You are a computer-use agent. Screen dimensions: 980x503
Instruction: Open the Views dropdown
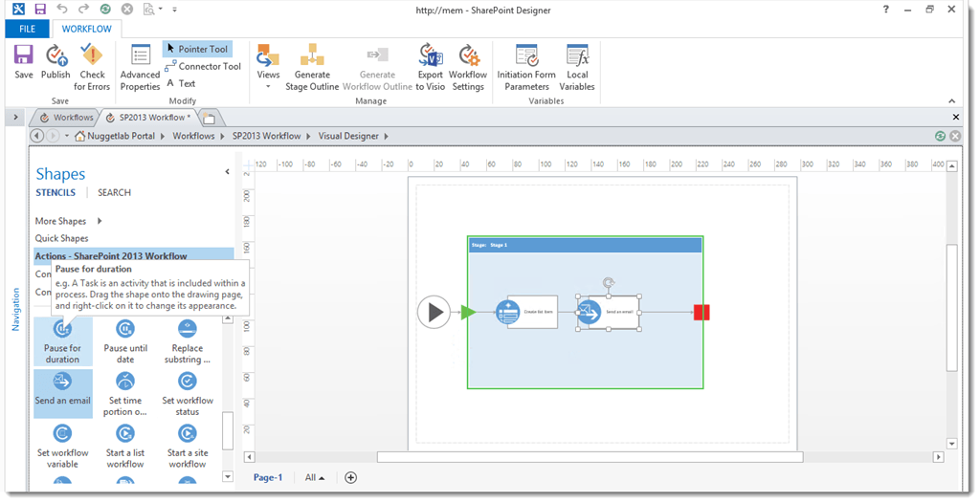268,66
